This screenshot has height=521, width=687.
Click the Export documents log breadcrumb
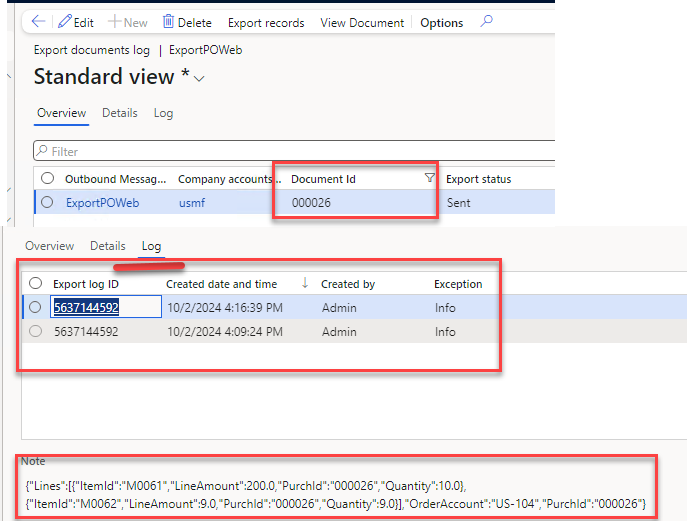click(x=92, y=50)
